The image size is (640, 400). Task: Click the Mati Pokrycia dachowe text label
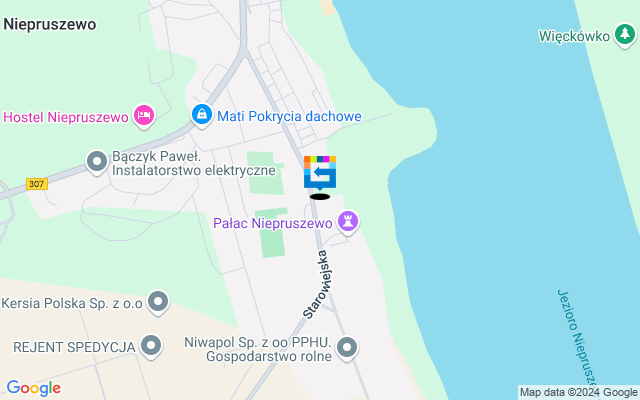289,116
